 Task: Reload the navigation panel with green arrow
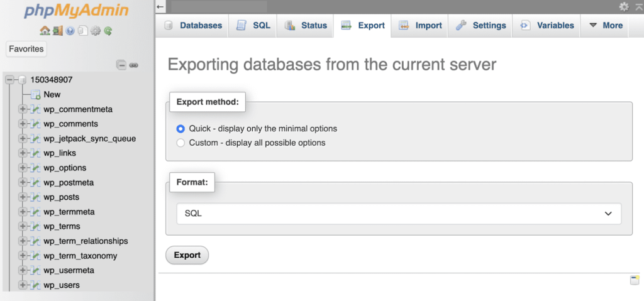[108, 30]
